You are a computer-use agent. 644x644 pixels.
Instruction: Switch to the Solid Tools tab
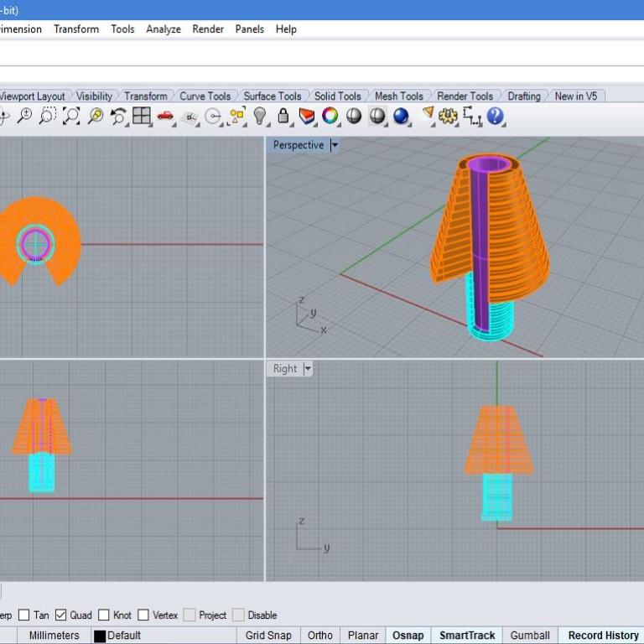(337, 96)
